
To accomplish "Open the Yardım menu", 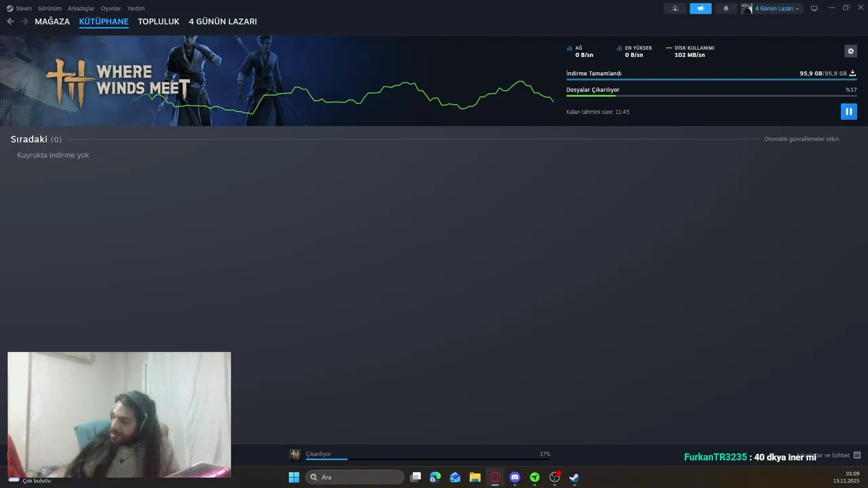I will tap(136, 8).
